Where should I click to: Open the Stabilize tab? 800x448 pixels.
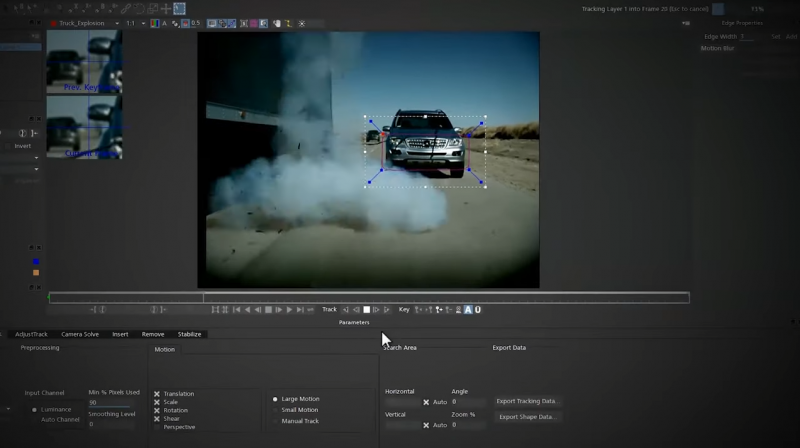point(189,334)
